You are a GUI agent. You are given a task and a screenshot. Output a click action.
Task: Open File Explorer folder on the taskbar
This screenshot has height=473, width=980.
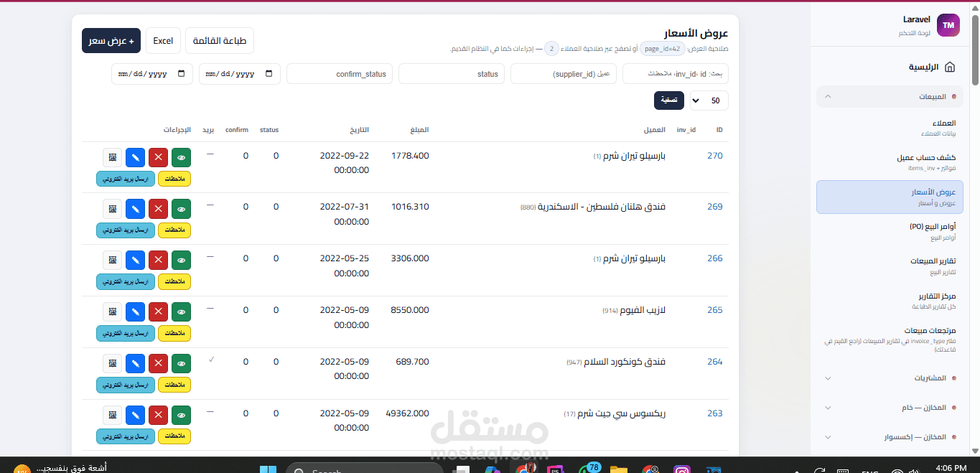point(619,470)
